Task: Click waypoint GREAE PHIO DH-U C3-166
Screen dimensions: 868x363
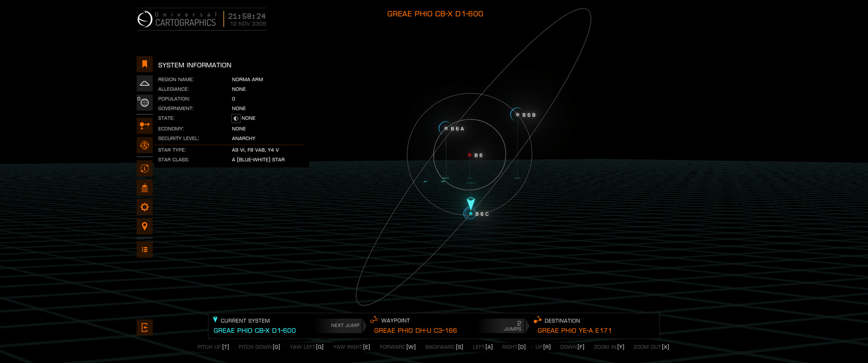Action: click(x=415, y=330)
